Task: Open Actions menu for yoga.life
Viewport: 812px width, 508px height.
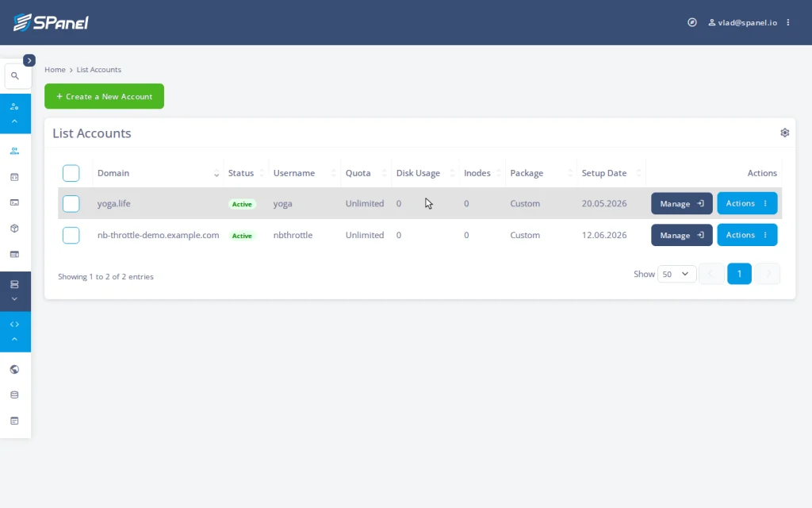Action: [x=747, y=204]
